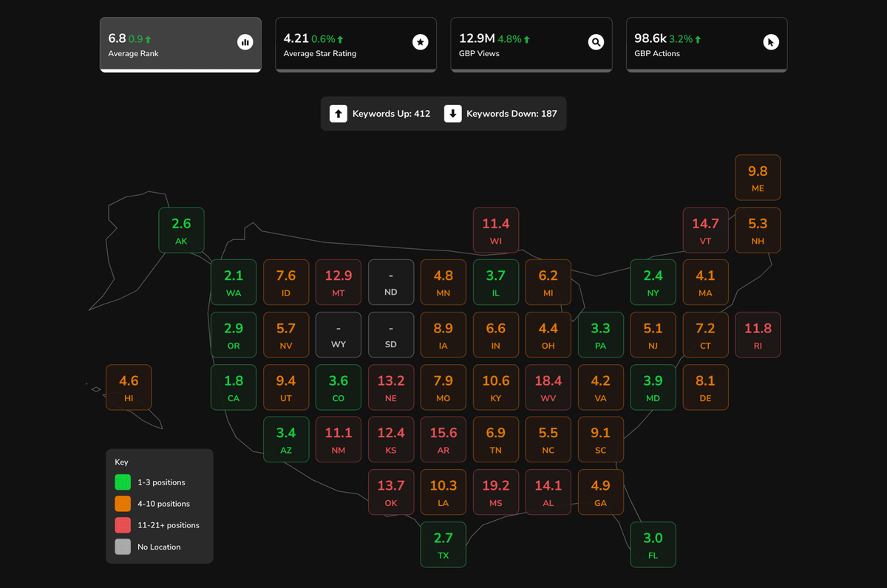Open the PA tile showing 3.3
Viewport: 887px width, 588px height.
tap(600, 335)
